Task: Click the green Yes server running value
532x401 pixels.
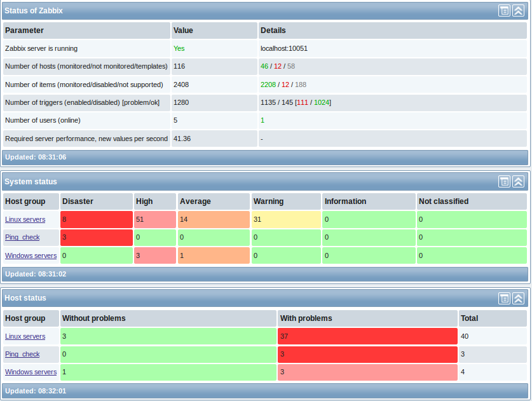Action: [x=179, y=48]
